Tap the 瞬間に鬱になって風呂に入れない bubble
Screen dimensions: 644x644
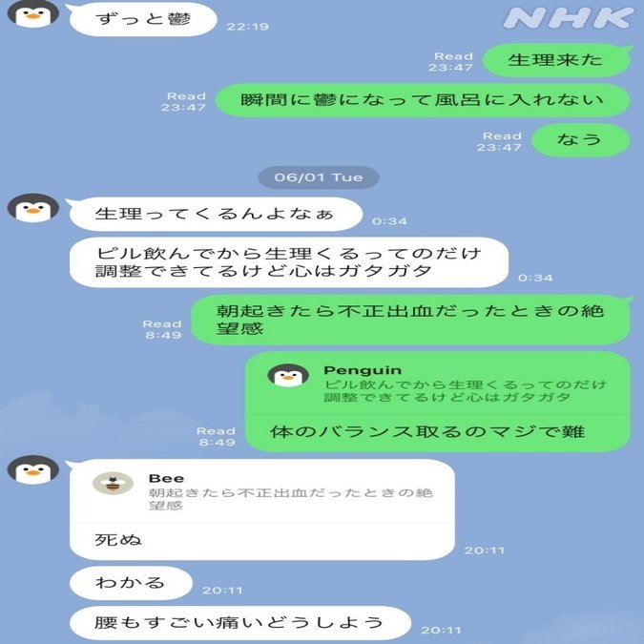click(423, 100)
